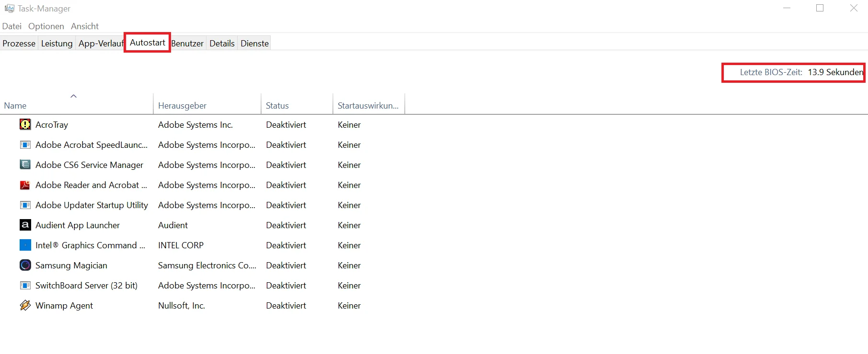Image resolution: width=868 pixels, height=354 pixels.
Task: Select the SwitchBoard Server (32 bit) entry
Action: pyautogui.click(x=86, y=286)
